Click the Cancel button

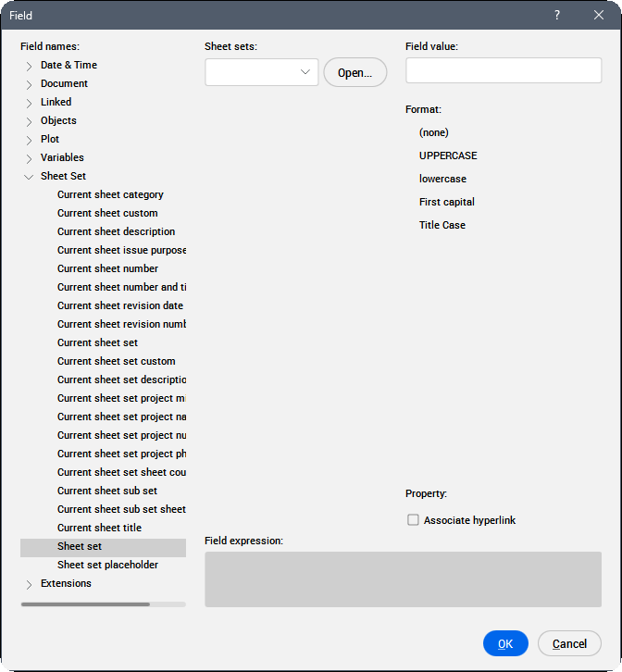[x=569, y=643]
